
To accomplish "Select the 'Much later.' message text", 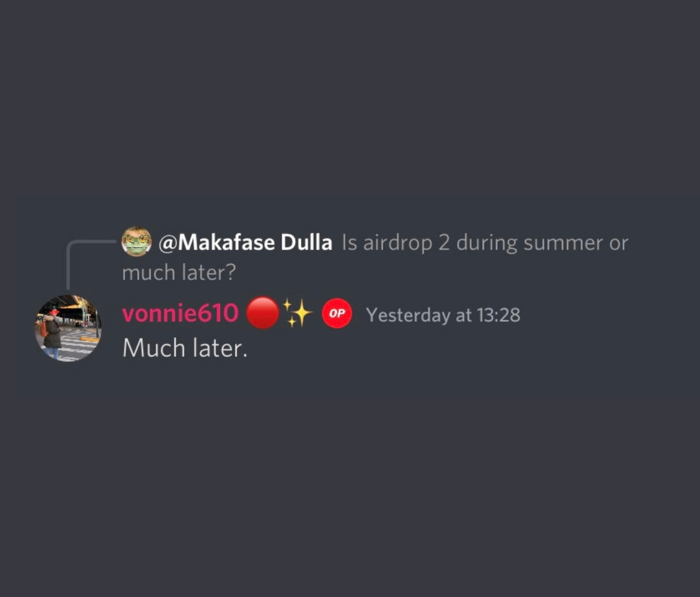I will pyautogui.click(x=185, y=348).
